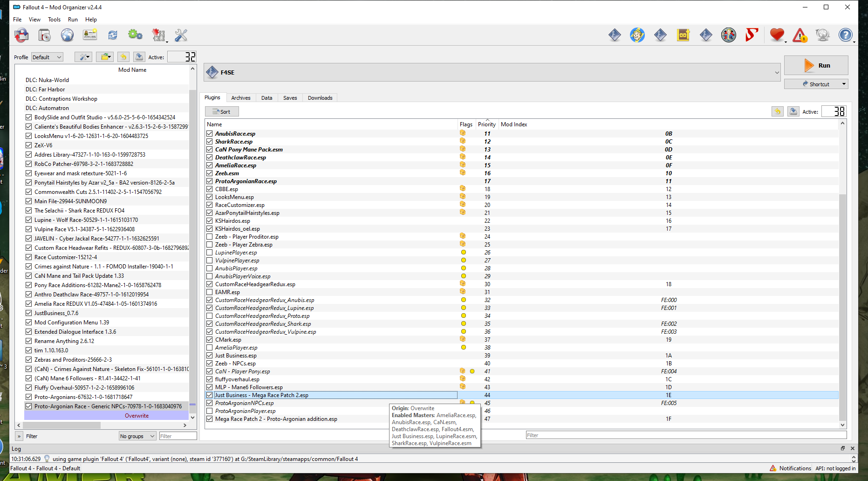The width and height of the screenshot is (868, 481).
Task: Open the Tools menu
Action: pos(54,20)
